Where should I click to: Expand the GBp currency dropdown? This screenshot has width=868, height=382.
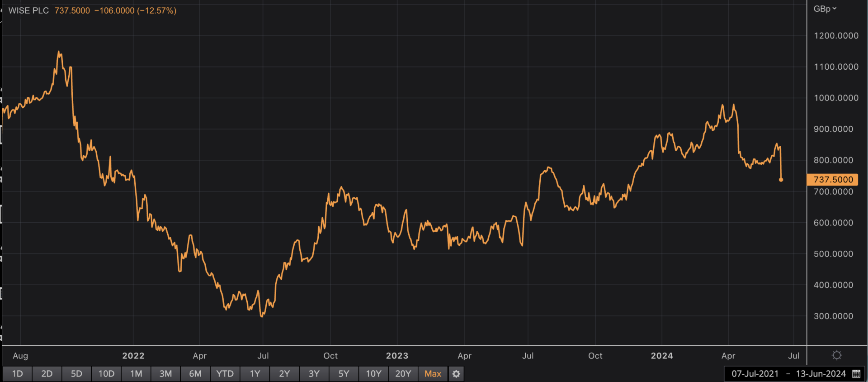click(825, 9)
